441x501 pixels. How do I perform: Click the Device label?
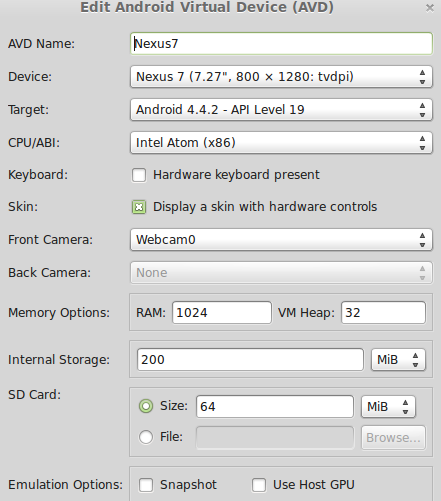(30, 77)
